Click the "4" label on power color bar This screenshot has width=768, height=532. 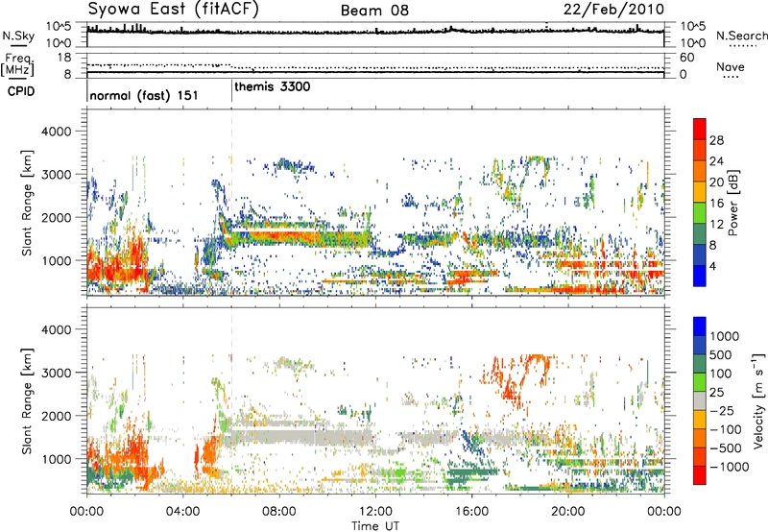pyautogui.click(x=713, y=267)
